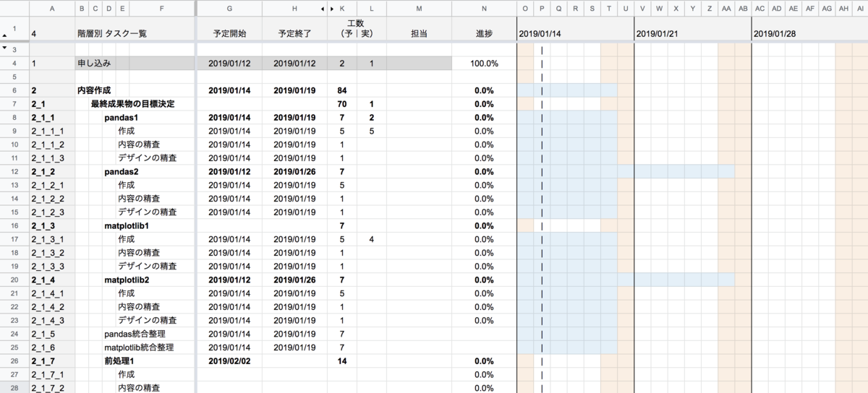Select row 20 header

(x=14, y=280)
